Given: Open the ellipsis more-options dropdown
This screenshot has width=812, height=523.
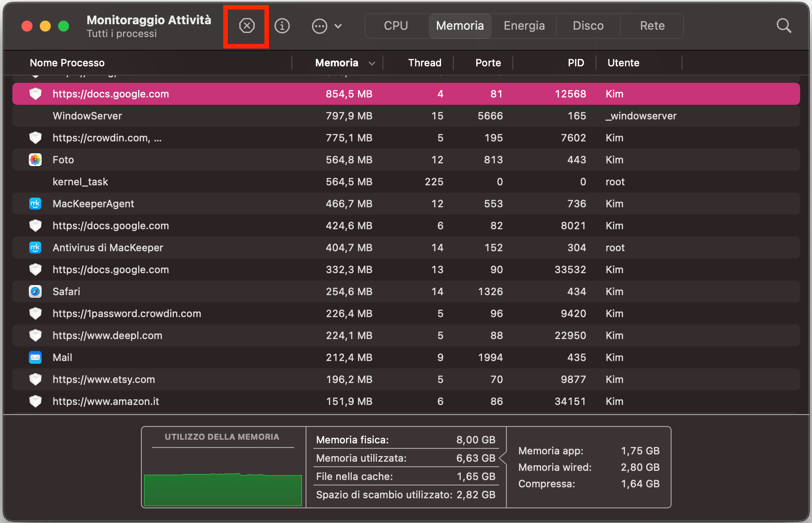Looking at the screenshot, I should (326, 26).
